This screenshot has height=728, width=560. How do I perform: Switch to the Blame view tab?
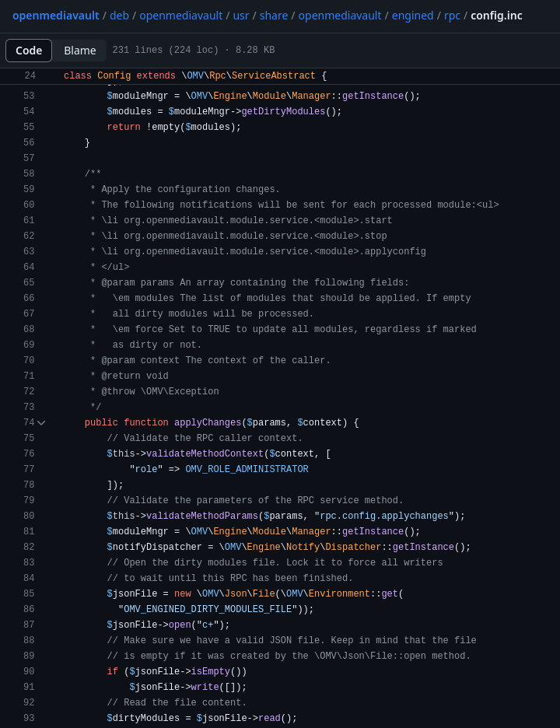tap(79, 51)
